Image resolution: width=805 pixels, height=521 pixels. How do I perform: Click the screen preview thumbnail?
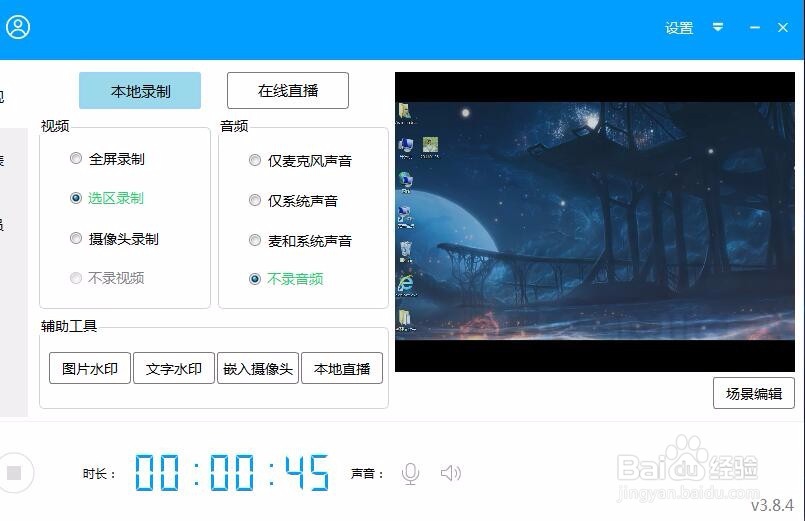pos(595,222)
